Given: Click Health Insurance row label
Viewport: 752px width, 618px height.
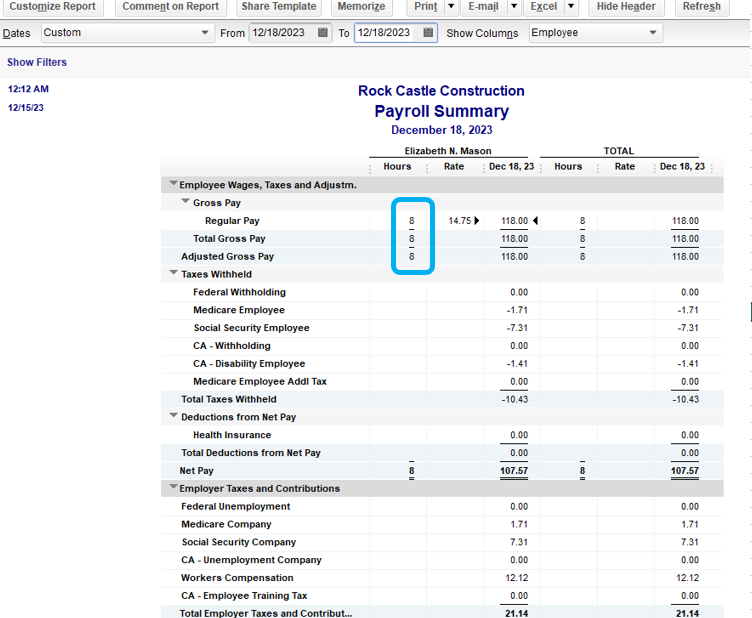Looking at the screenshot, I should pos(232,435).
